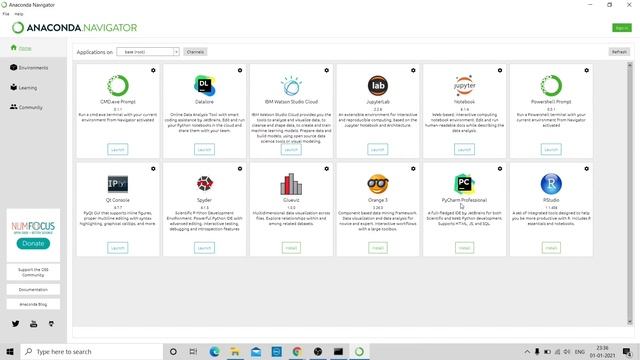Click the Orange 3 glasses icon
The height and width of the screenshot is (360, 640).
pos(378,184)
